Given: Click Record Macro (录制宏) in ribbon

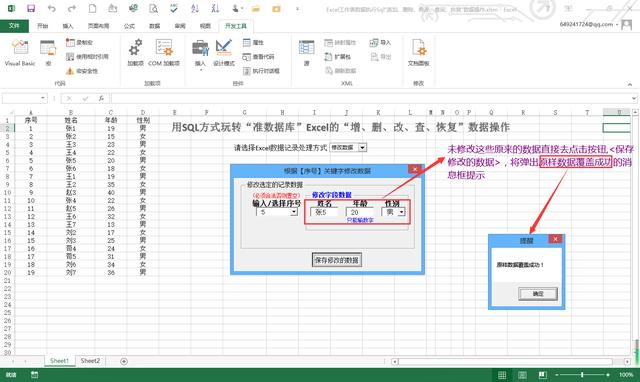Looking at the screenshot, I should pos(80,42).
